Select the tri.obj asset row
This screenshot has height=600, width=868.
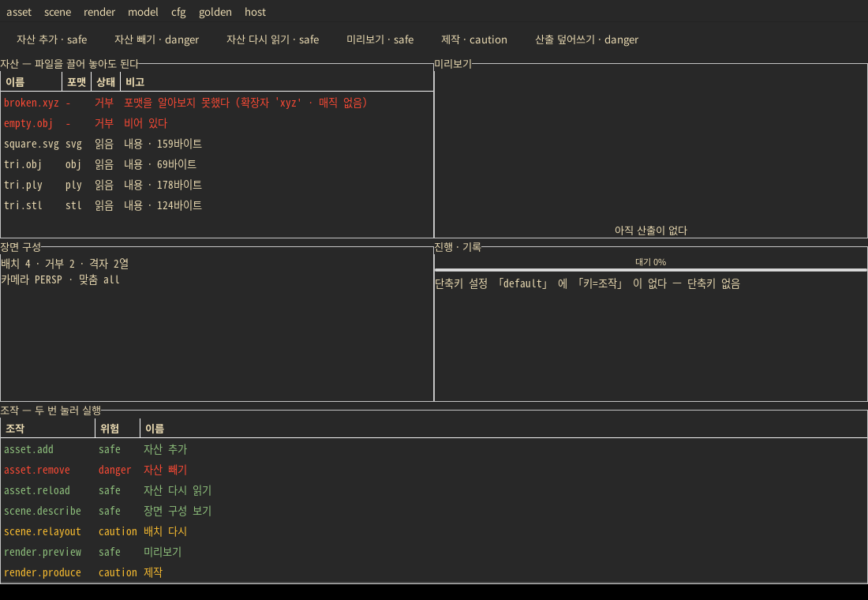[217, 164]
